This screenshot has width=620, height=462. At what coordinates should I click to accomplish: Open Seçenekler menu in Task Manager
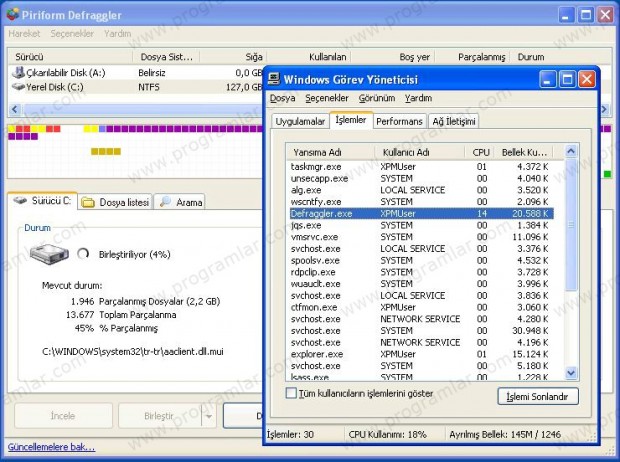pyautogui.click(x=327, y=98)
